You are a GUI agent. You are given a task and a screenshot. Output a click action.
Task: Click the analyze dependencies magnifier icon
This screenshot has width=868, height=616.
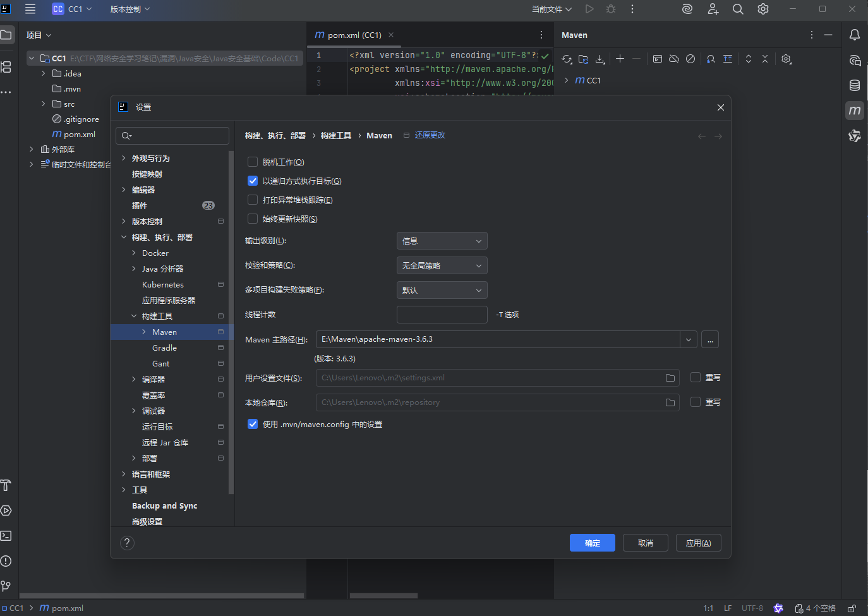(711, 59)
